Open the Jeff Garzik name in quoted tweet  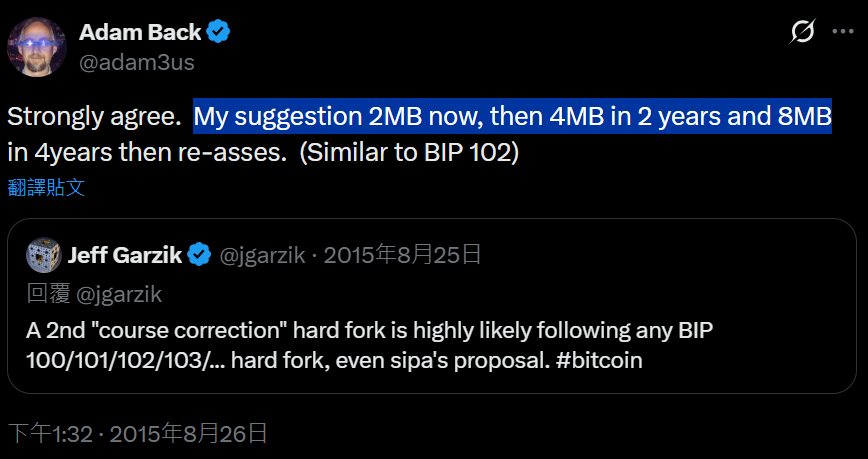(124, 255)
